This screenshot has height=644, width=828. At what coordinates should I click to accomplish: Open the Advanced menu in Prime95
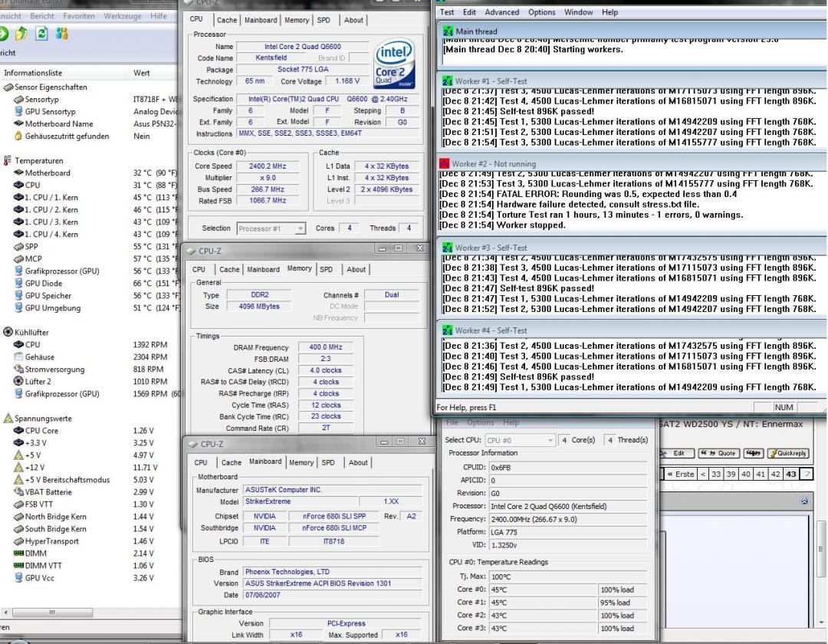pos(501,12)
